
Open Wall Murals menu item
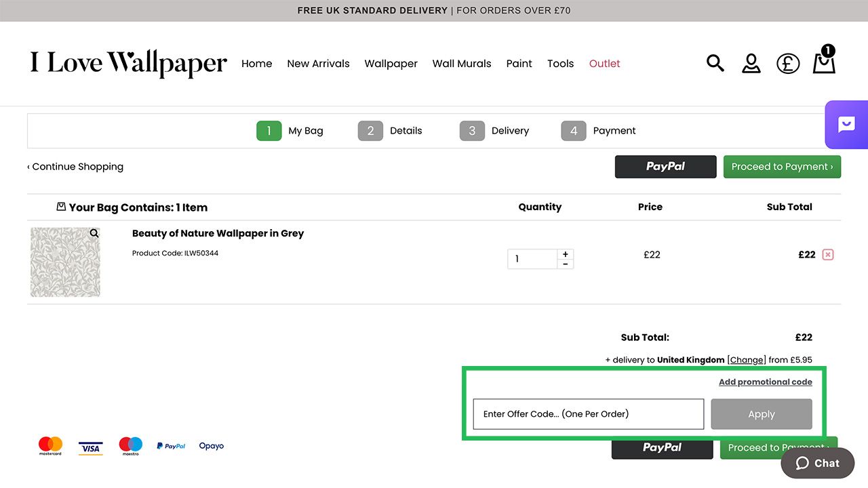462,64
